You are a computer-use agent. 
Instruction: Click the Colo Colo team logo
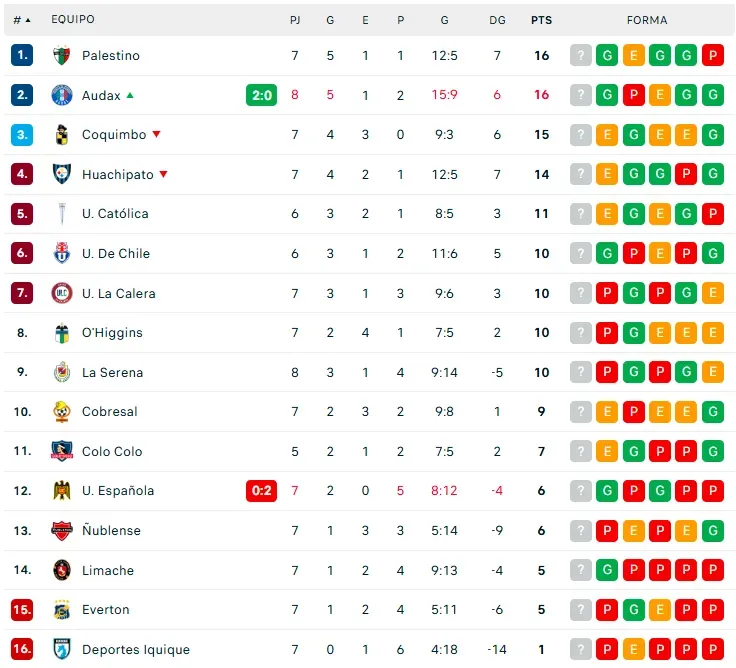pyautogui.click(x=62, y=452)
